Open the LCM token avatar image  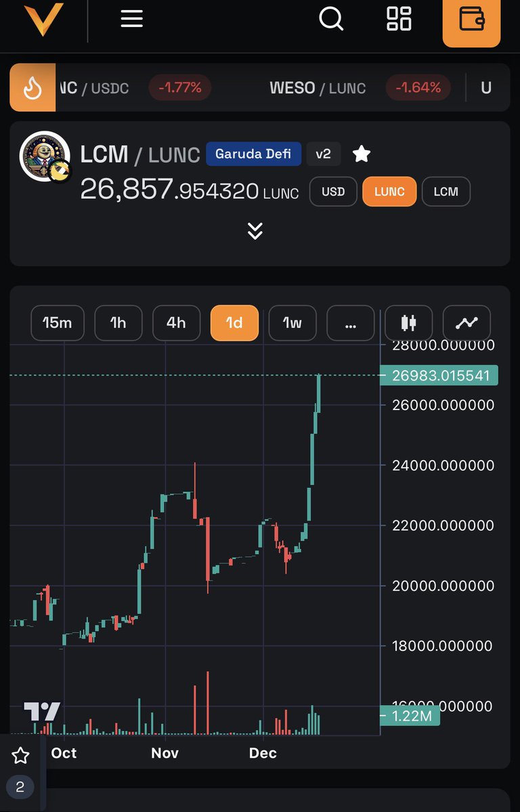click(x=45, y=157)
